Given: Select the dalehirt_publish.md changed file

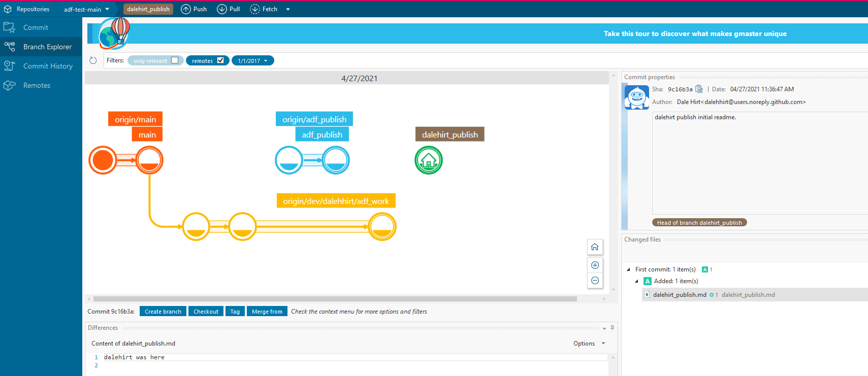Looking at the screenshot, I should [x=679, y=295].
